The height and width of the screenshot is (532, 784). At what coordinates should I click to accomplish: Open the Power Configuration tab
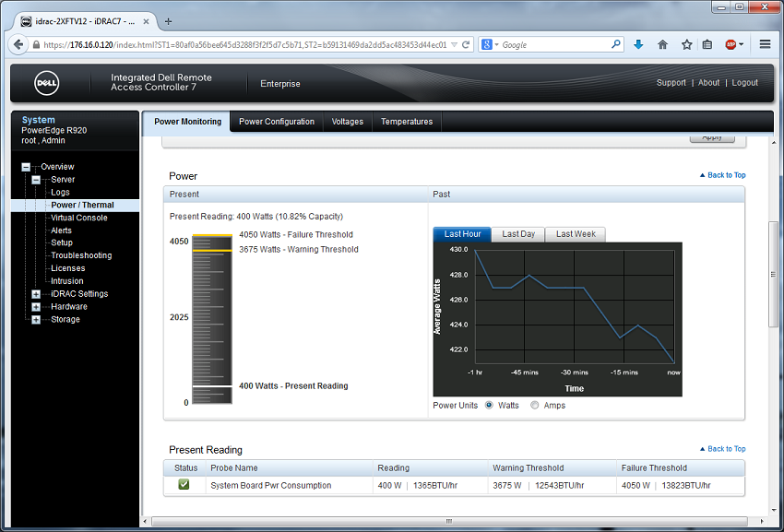[277, 122]
